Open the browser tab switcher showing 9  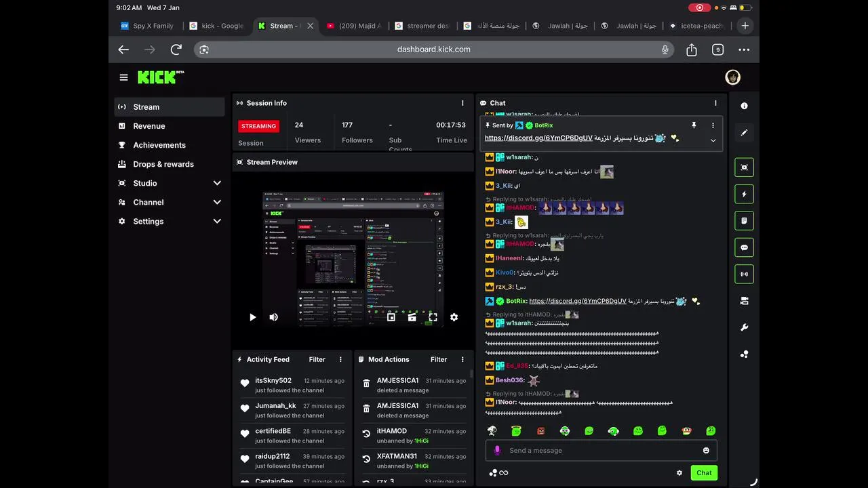pyautogui.click(x=717, y=49)
